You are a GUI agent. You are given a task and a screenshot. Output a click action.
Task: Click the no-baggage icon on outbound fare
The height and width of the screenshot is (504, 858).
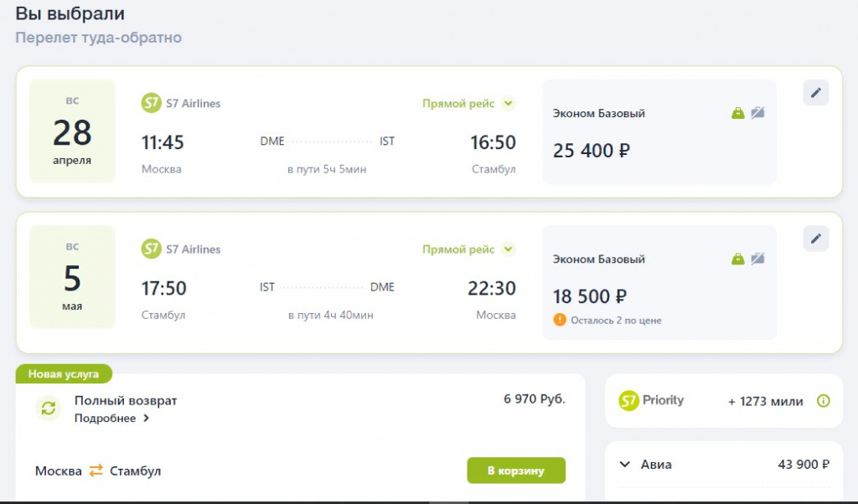click(757, 113)
